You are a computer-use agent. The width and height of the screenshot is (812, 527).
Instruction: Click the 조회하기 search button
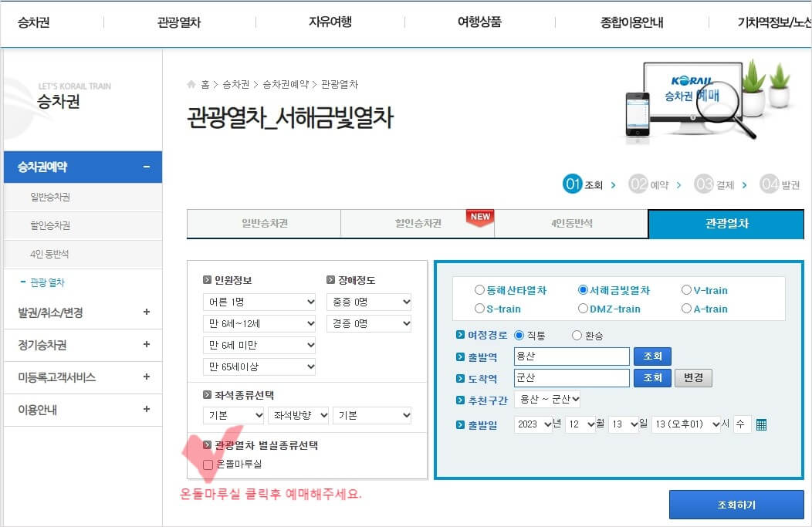[x=736, y=505]
